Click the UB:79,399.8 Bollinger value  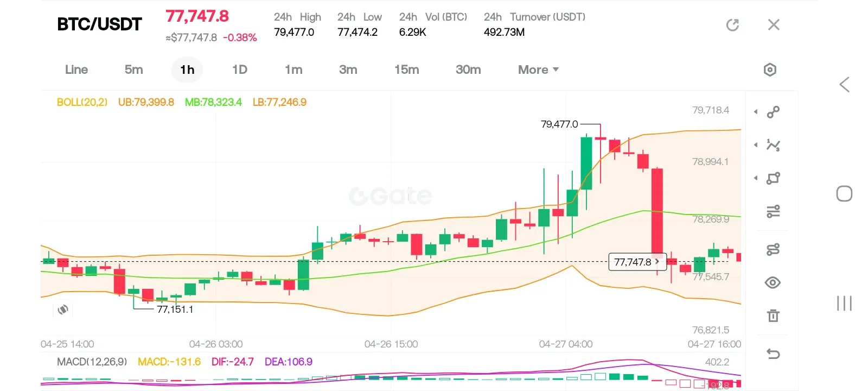click(x=146, y=102)
